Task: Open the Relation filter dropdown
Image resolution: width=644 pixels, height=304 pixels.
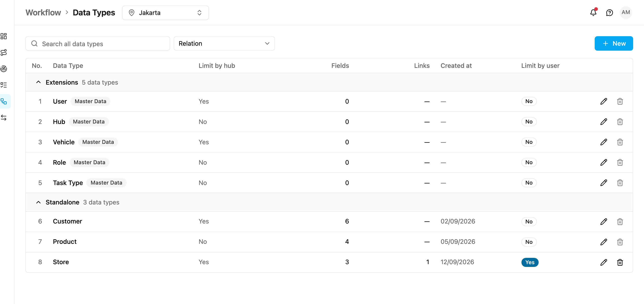Action: coord(224,43)
